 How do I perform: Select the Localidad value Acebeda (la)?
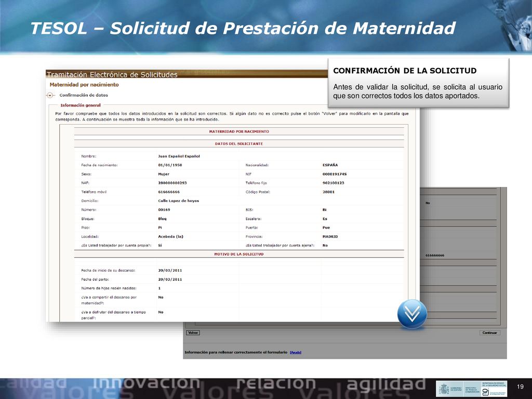[170, 236]
